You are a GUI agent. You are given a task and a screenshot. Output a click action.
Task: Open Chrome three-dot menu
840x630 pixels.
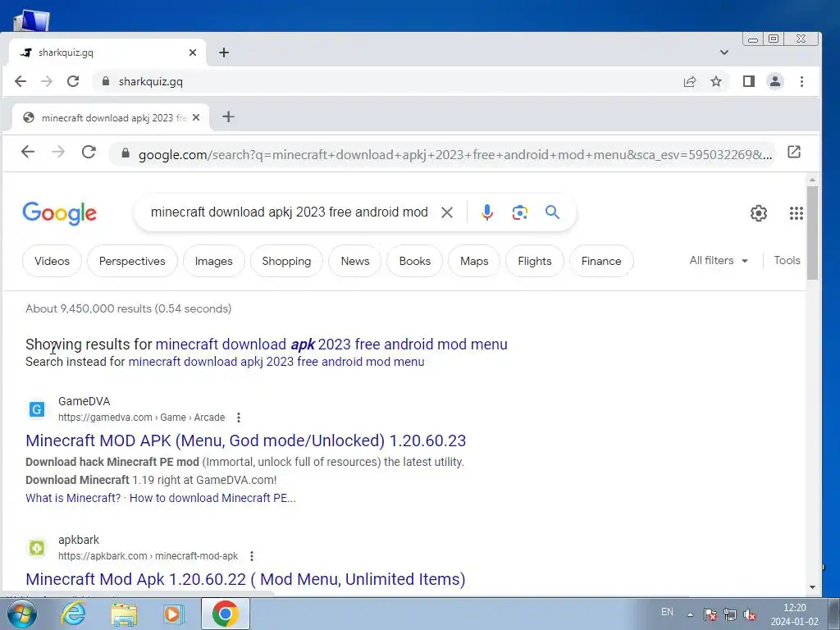click(801, 81)
